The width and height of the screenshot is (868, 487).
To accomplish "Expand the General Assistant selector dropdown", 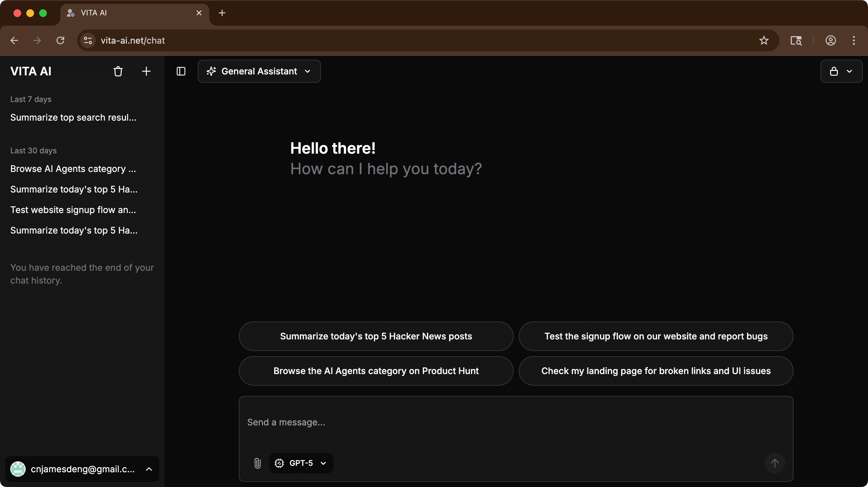I will coord(307,72).
